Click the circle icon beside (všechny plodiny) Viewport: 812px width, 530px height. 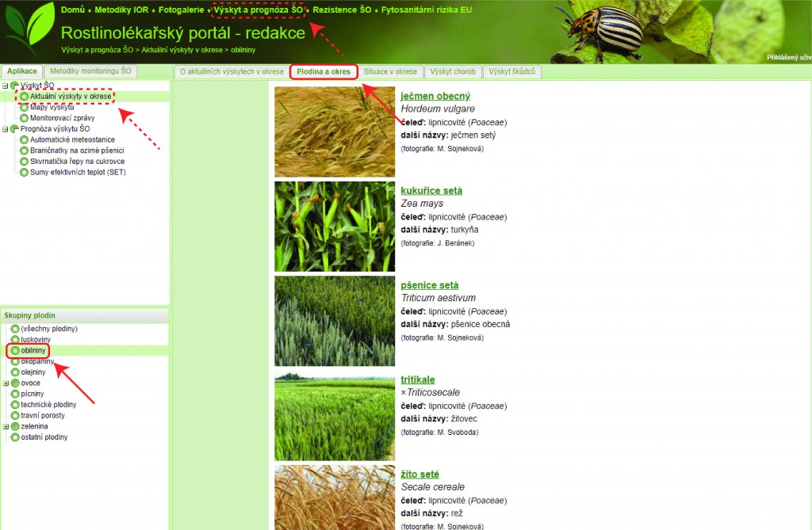tap(15, 329)
